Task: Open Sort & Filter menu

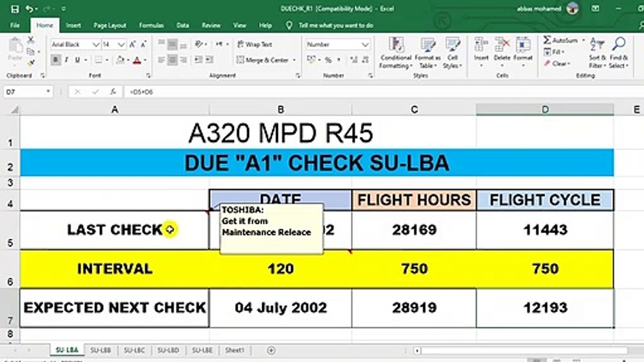Action: tap(597, 53)
